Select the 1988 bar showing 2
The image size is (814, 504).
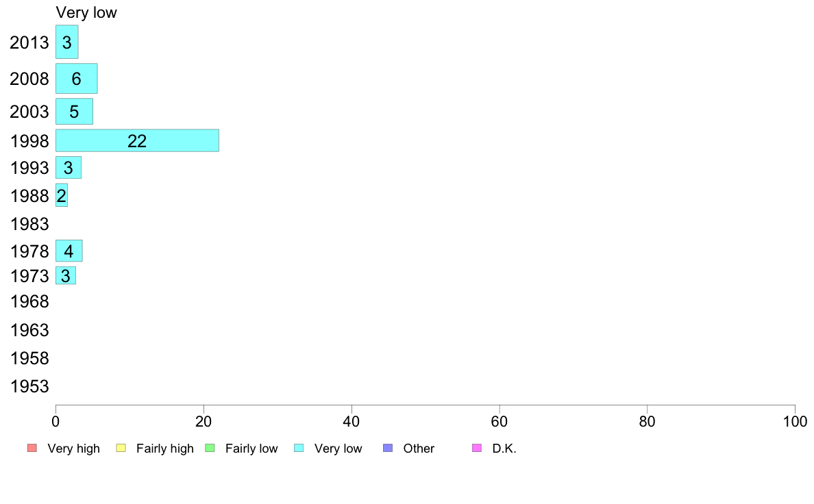tap(61, 196)
